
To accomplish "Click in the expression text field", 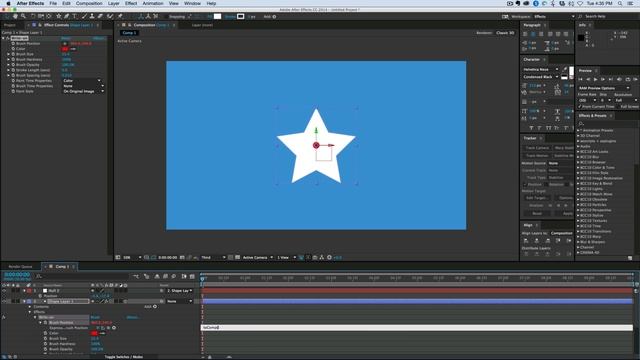I will [x=417, y=327].
